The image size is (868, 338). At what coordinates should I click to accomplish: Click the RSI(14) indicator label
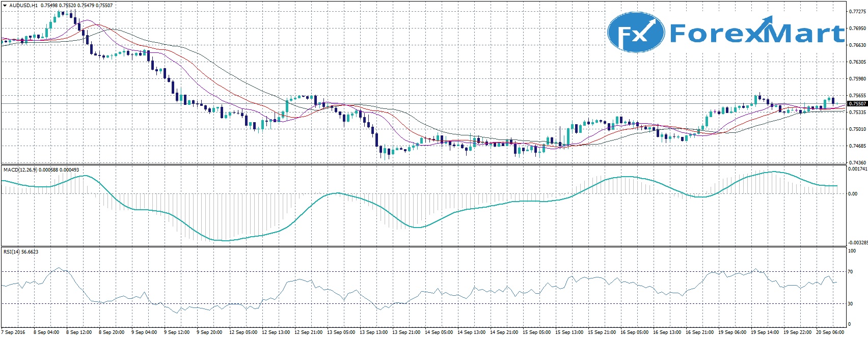[x=12, y=252]
